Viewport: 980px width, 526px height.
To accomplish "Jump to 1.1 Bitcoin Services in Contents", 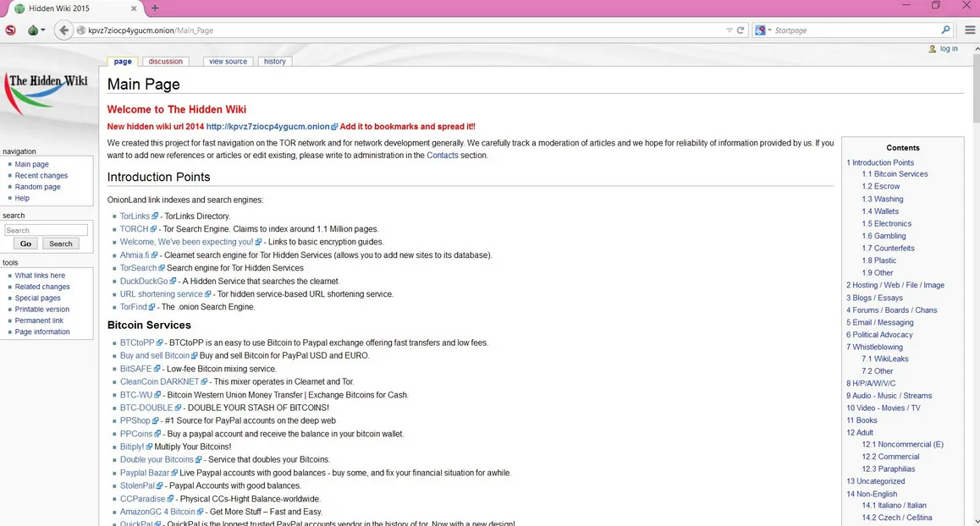I will [x=895, y=174].
